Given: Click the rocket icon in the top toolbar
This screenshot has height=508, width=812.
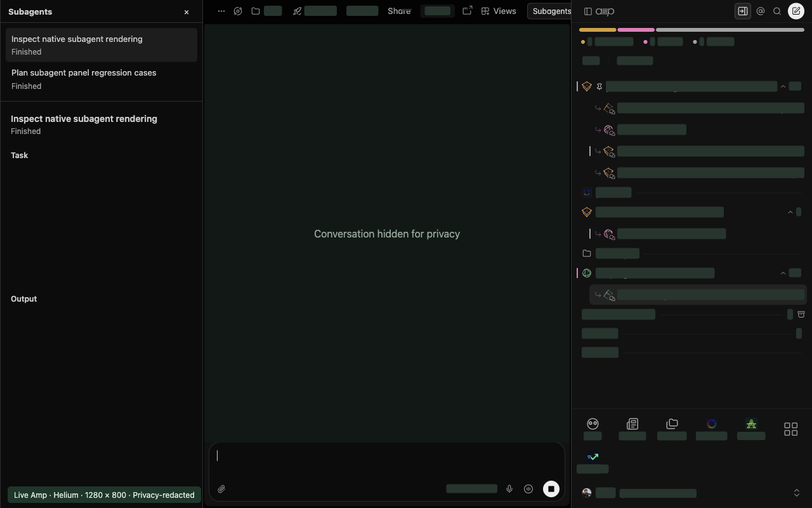Looking at the screenshot, I should pos(297,11).
